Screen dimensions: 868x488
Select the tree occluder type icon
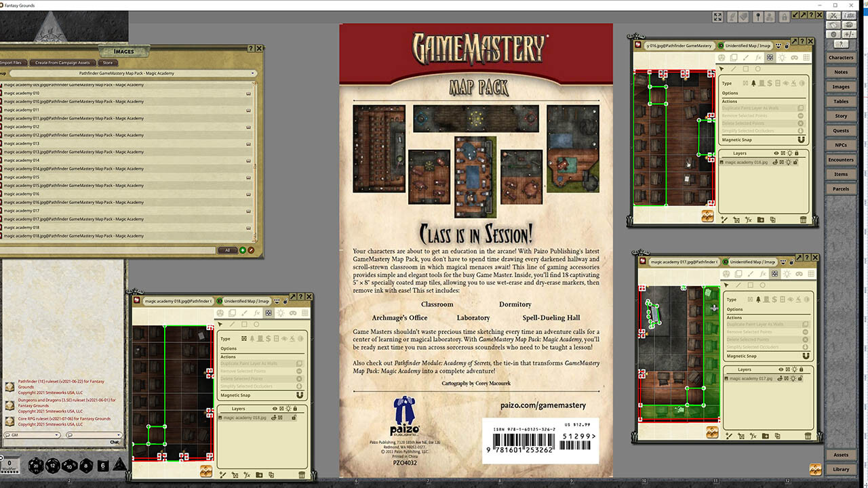click(252, 338)
